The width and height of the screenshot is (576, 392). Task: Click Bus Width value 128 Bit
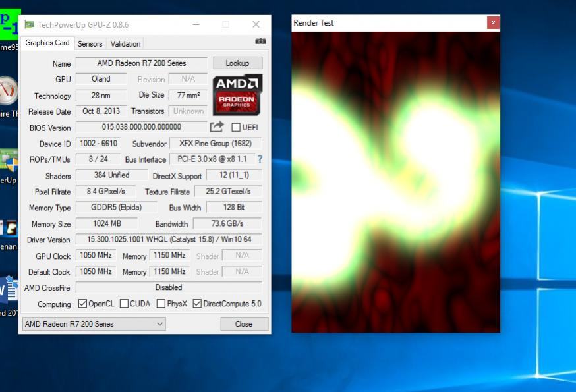(x=235, y=208)
